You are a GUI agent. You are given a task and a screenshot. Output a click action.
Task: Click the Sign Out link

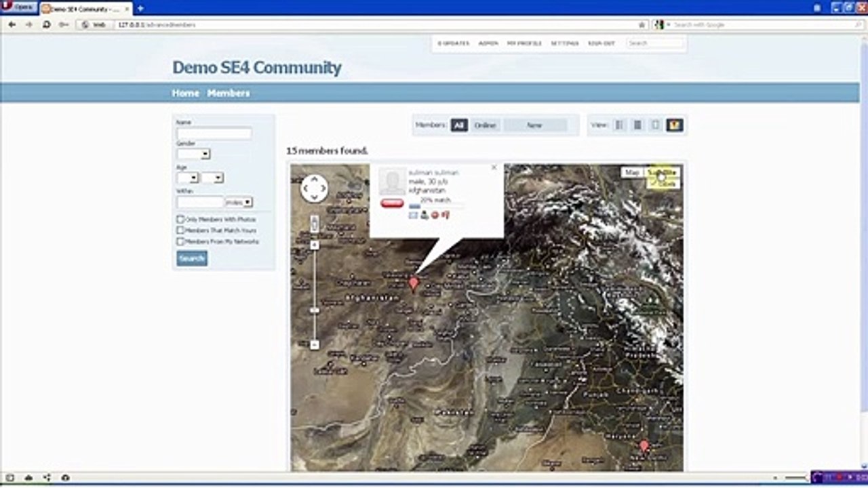601,43
